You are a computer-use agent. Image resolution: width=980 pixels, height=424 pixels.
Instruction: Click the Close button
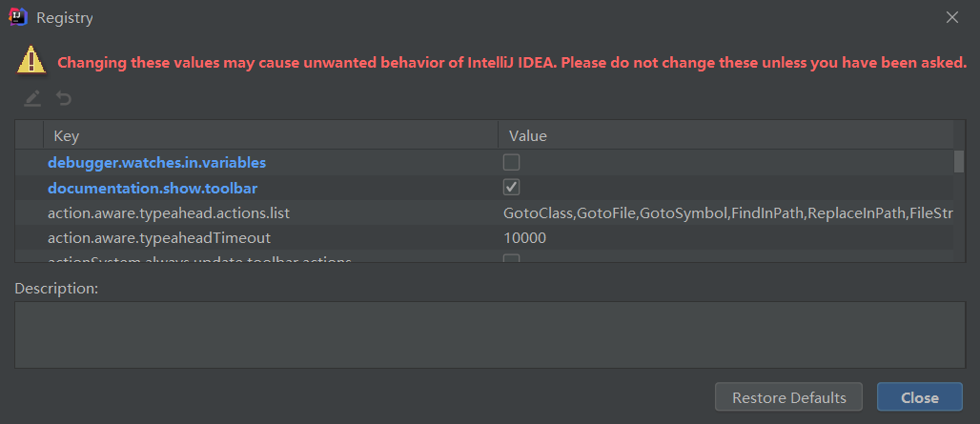[x=919, y=397]
